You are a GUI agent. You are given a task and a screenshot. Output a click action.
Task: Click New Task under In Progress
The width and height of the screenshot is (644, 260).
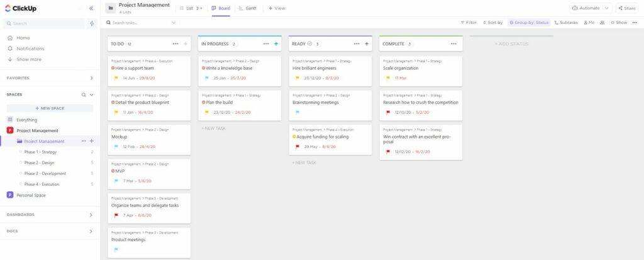(x=214, y=128)
